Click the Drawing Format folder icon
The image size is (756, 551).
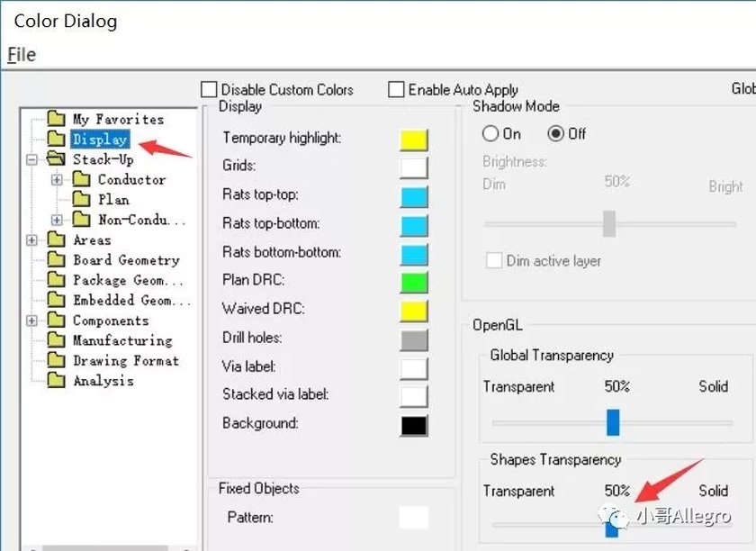57,360
